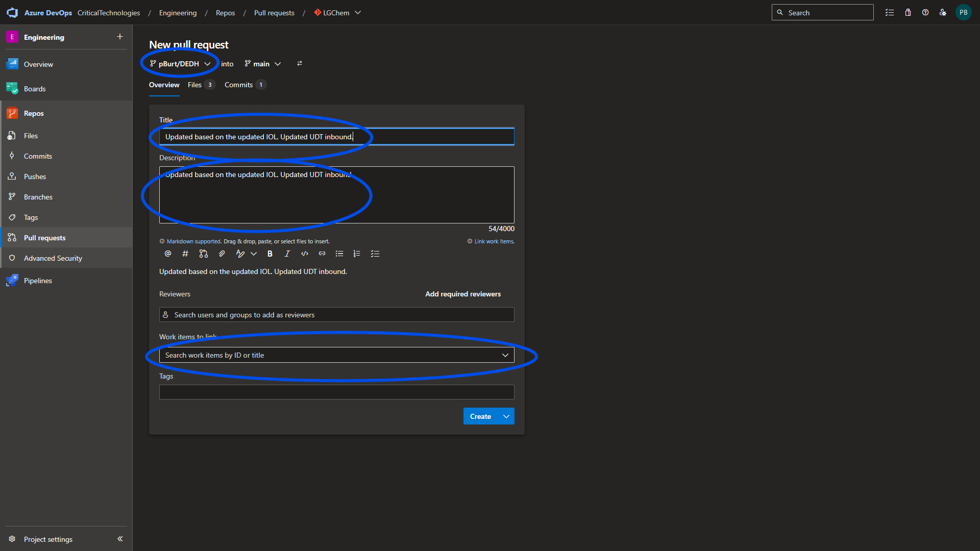
Task: Apply bold formatting in description toolbar
Action: click(x=270, y=254)
